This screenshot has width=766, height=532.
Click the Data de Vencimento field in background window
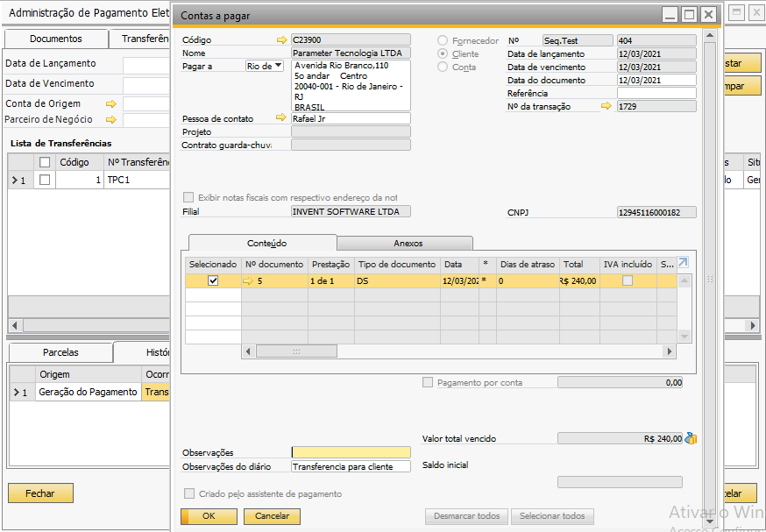tap(146, 84)
